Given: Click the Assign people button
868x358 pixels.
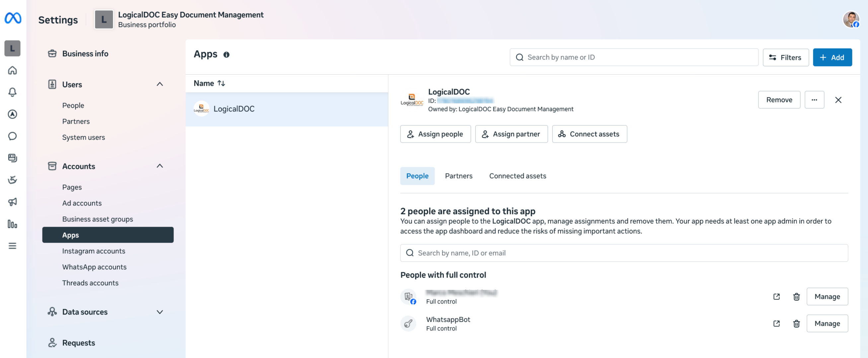Looking at the screenshot, I should [435, 134].
